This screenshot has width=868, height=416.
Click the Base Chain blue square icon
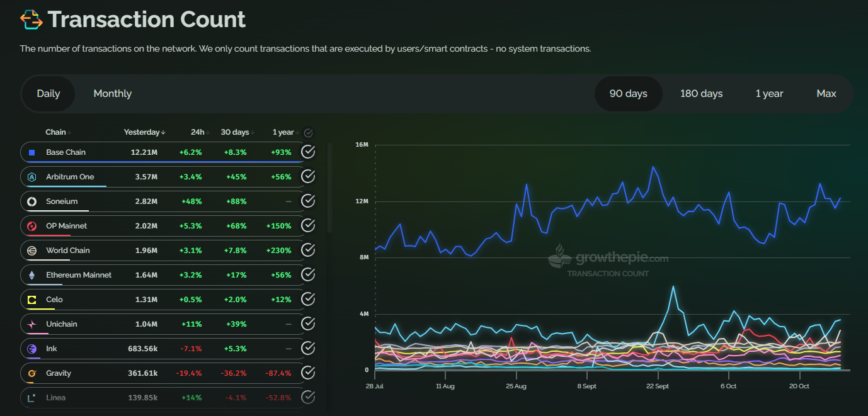[x=31, y=152]
